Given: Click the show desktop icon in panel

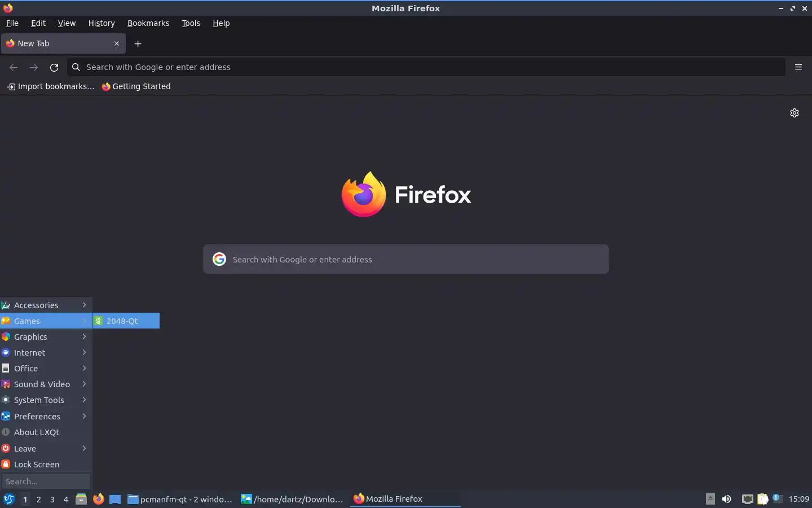Looking at the screenshot, I should [x=115, y=499].
